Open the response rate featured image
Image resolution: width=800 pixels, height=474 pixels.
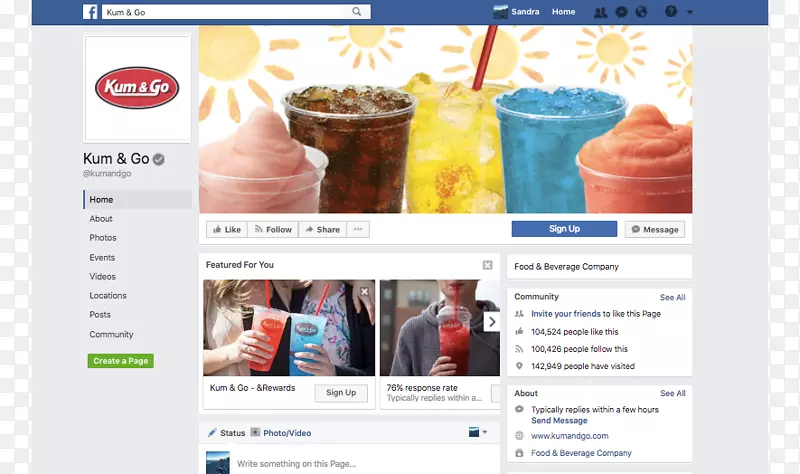click(440, 328)
